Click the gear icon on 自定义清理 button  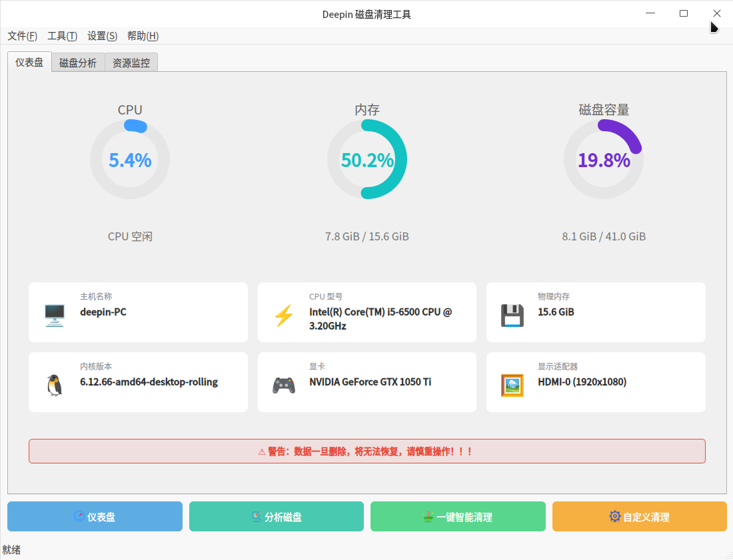(615, 516)
